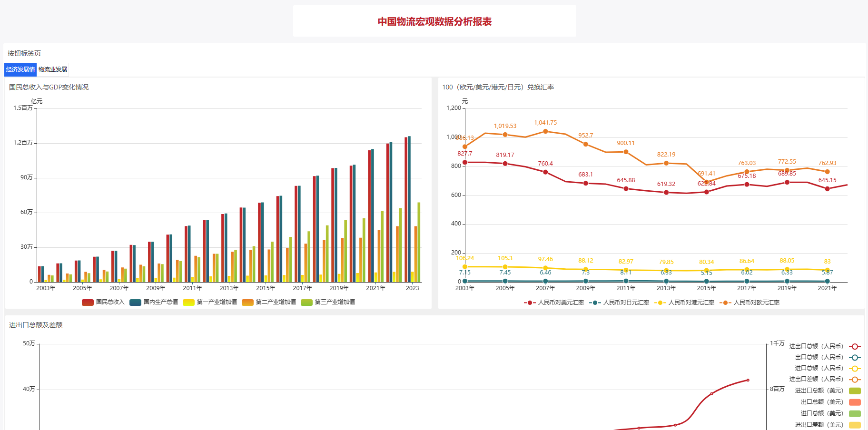
Task: Click the 760.4 dollar rate data point
Action: coord(545,172)
